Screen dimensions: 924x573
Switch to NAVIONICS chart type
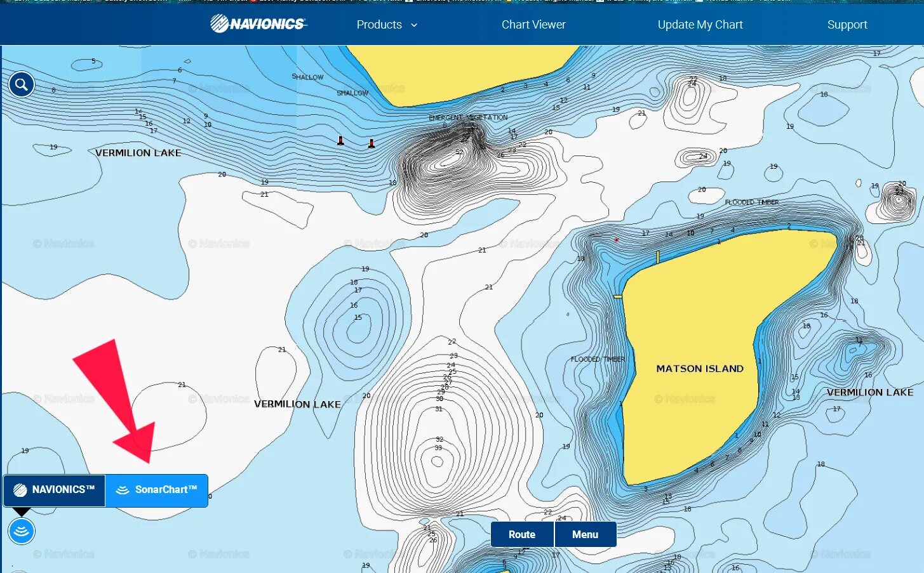pyautogui.click(x=55, y=490)
